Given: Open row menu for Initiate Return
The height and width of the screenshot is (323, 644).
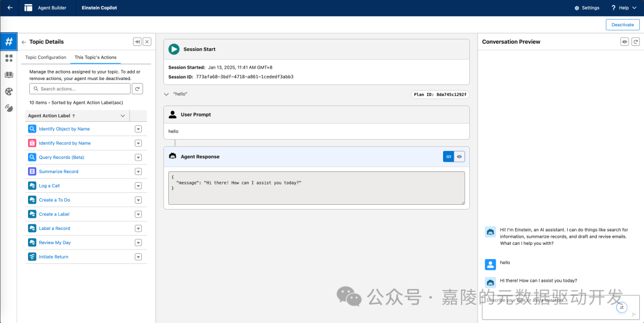Looking at the screenshot, I should [138, 257].
